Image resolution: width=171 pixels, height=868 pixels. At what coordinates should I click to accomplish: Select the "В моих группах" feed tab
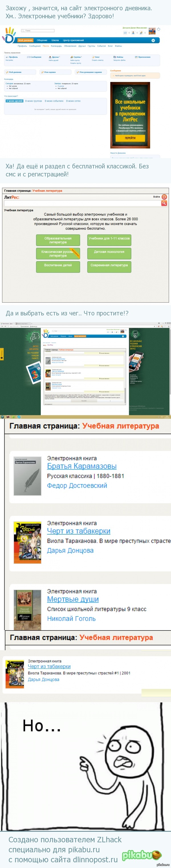click(34, 101)
